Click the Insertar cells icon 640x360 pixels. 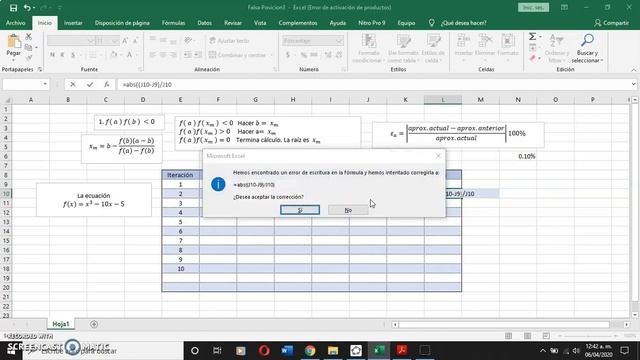pyautogui.click(x=463, y=41)
